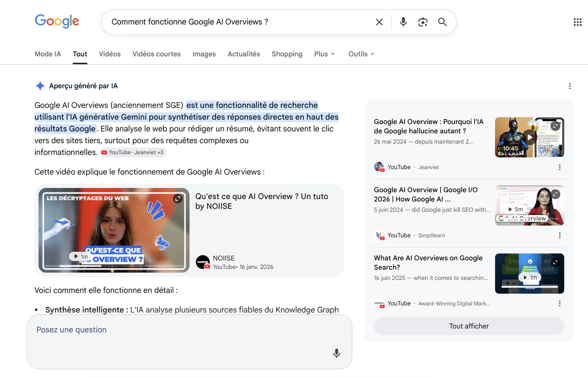Open Google AI Overview | Google I/O link
This screenshot has height=378, width=588.
coord(425,194)
